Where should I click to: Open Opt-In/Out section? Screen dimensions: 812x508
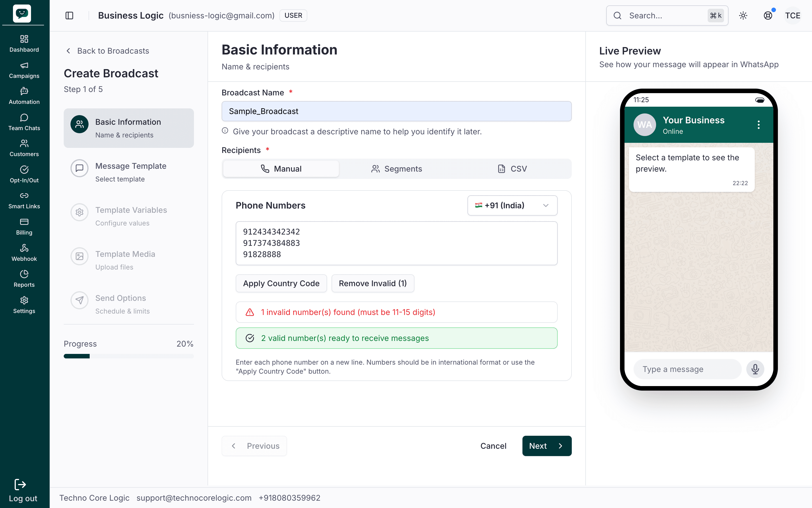[x=24, y=174]
